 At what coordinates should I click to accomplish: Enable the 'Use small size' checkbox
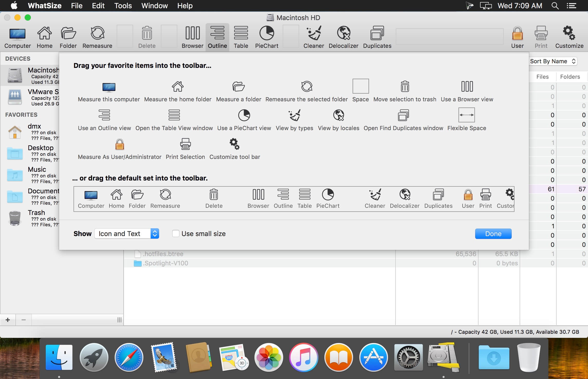176,233
